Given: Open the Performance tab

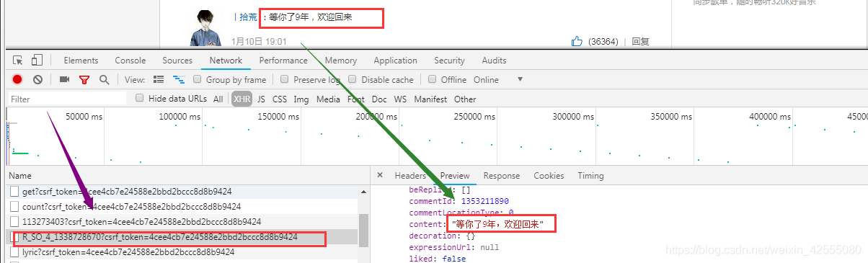Looking at the screenshot, I should point(283,61).
